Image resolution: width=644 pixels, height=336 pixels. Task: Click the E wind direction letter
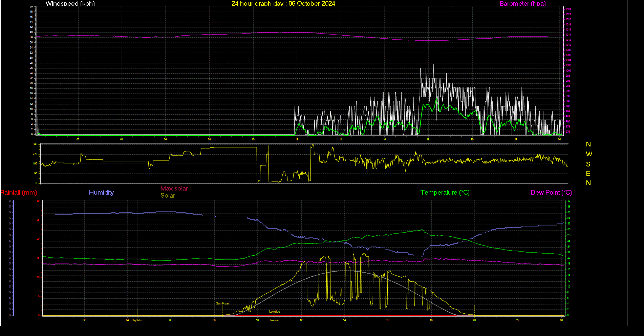coord(588,174)
